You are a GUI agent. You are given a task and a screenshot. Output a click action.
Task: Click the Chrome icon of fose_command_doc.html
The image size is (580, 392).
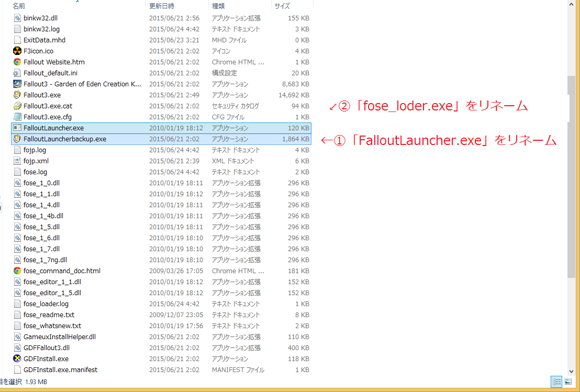click(x=17, y=271)
